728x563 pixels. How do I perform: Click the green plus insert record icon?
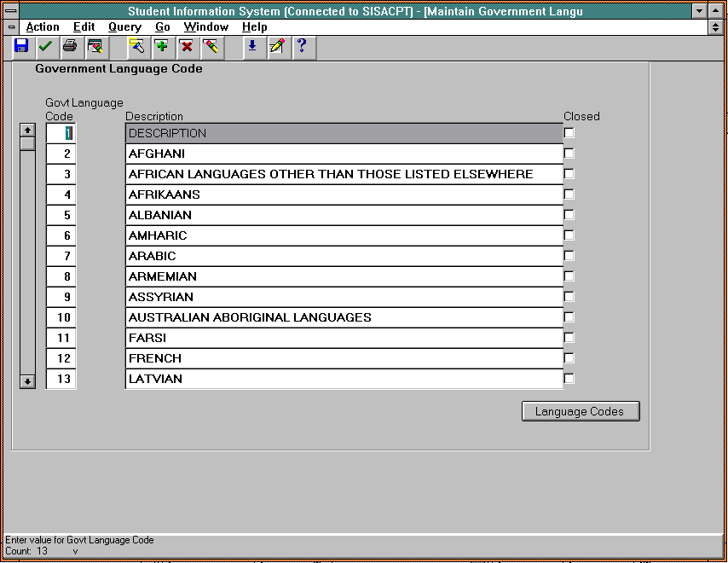coord(161,46)
